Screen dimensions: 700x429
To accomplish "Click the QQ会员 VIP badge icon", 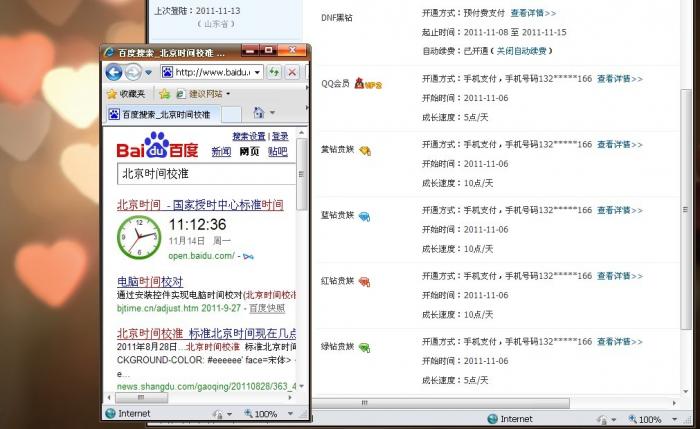I will 368,83.
